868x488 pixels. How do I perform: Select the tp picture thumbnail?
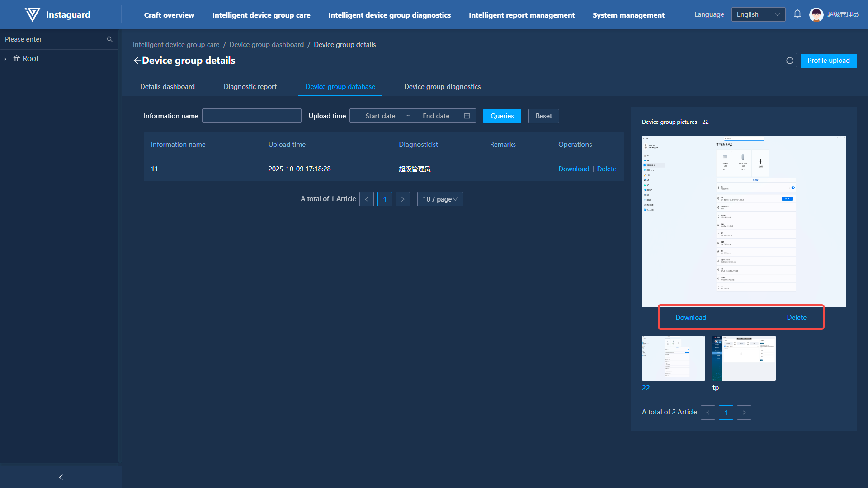click(x=744, y=358)
